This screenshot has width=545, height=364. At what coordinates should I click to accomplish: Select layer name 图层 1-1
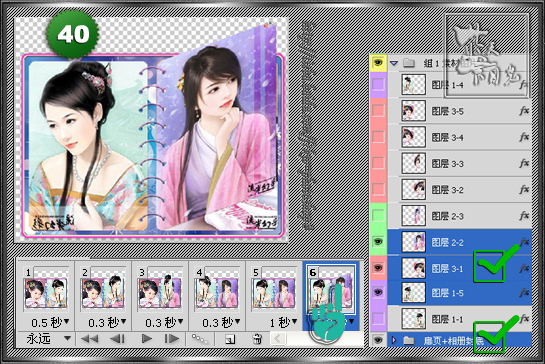pyautogui.click(x=447, y=319)
